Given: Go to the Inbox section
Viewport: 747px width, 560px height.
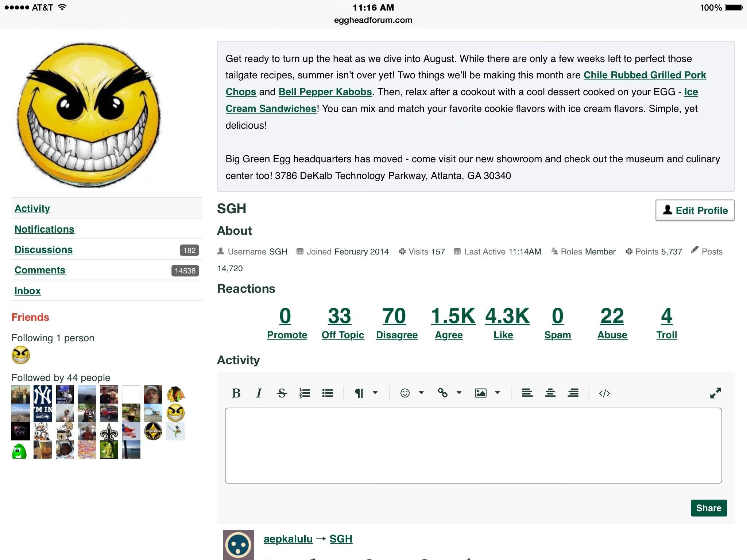Looking at the screenshot, I should coord(27,291).
